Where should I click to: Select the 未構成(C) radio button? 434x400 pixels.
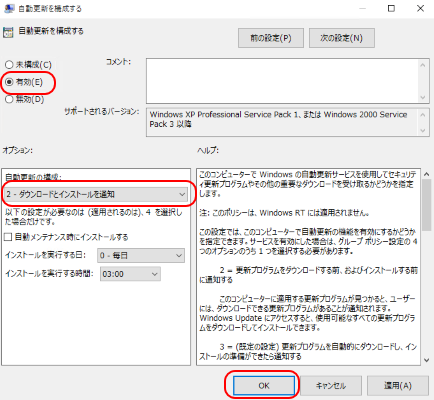click(9, 64)
